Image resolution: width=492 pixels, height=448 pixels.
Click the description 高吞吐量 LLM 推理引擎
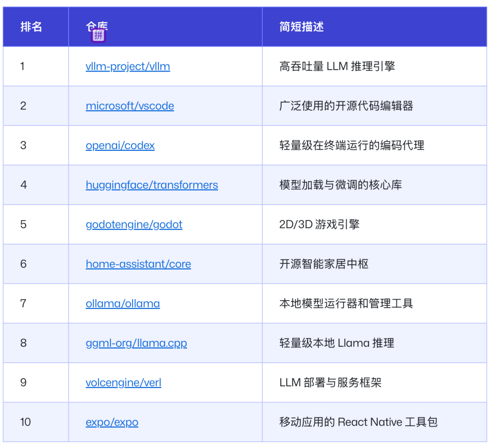point(337,67)
